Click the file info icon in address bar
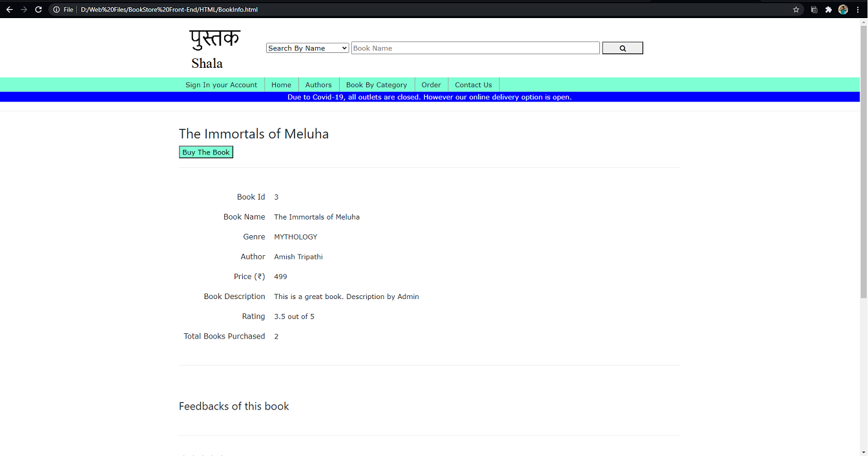 pyautogui.click(x=56, y=9)
